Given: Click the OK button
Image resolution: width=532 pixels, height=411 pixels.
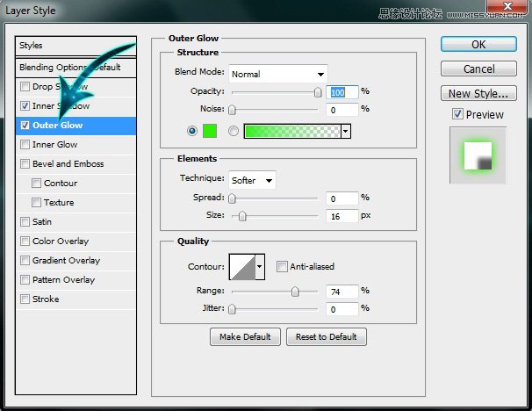Looking at the screenshot, I should coord(478,45).
